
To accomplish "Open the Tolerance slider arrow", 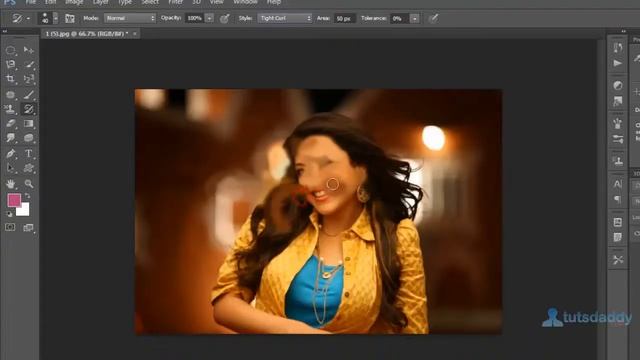I will point(414,18).
